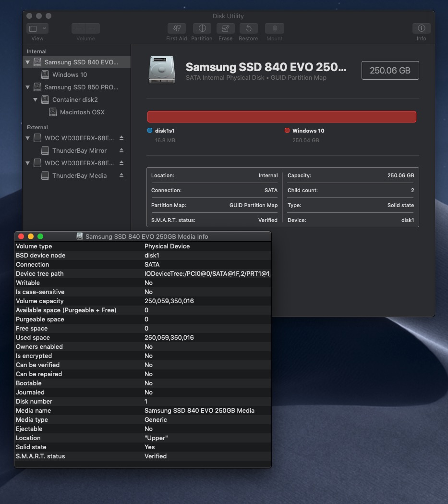Eject the first WDC WD30EFRX disk
Screen dimensions: 448x504
tap(121, 138)
